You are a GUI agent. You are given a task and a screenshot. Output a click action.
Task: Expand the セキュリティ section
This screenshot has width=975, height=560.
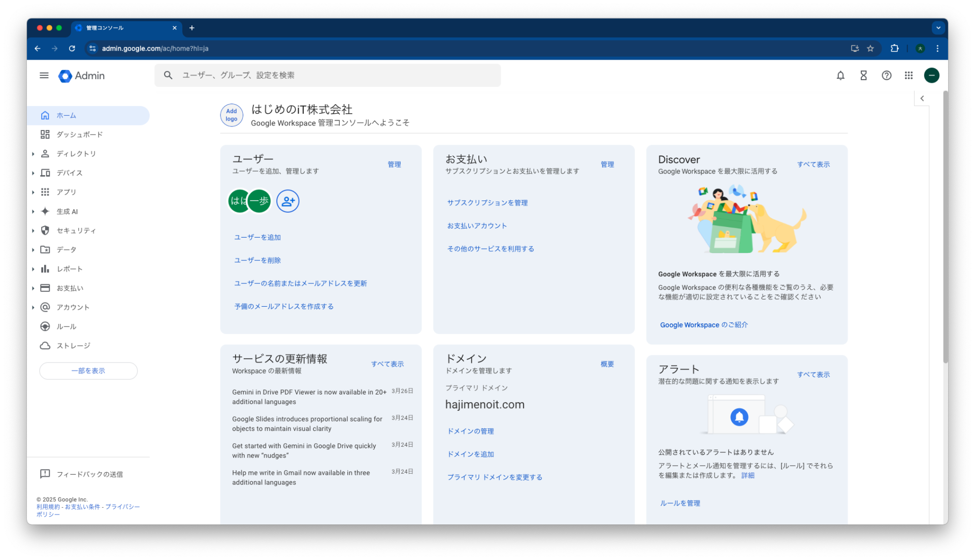pyautogui.click(x=34, y=230)
